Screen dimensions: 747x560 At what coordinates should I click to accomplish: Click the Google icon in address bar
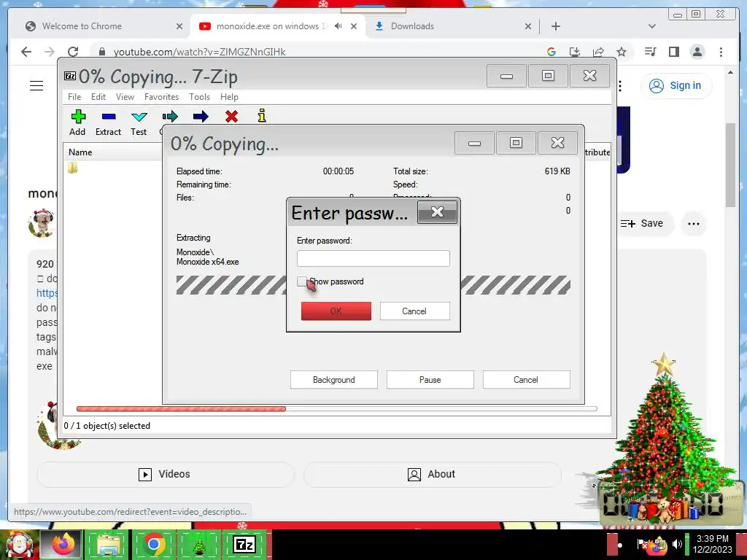pos(551,52)
